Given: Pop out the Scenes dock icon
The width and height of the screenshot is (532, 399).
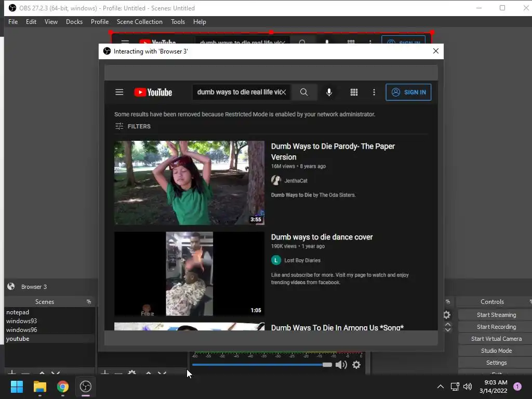Looking at the screenshot, I should point(89,302).
